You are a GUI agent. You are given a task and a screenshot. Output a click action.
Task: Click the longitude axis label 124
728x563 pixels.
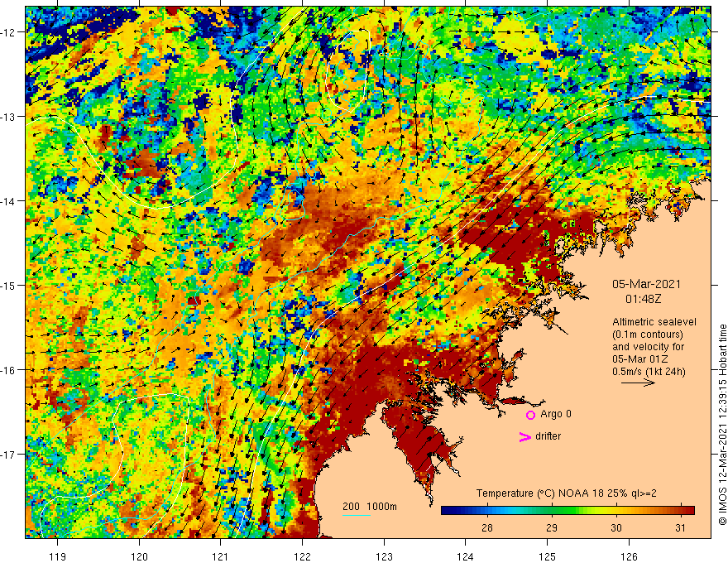coord(465,556)
